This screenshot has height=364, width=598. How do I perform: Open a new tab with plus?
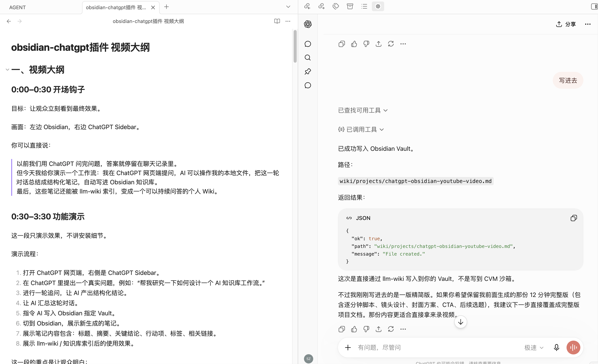[x=166, y=7]
